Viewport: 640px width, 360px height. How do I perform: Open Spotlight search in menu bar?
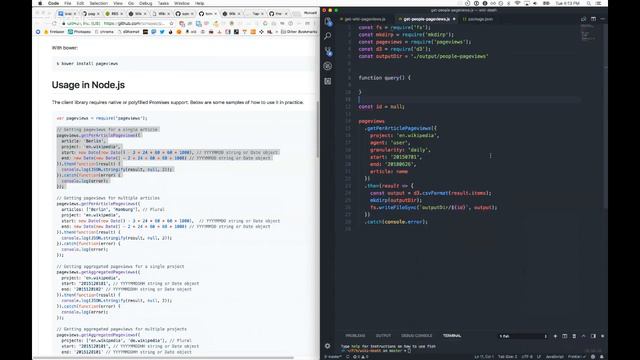point(589,3)
